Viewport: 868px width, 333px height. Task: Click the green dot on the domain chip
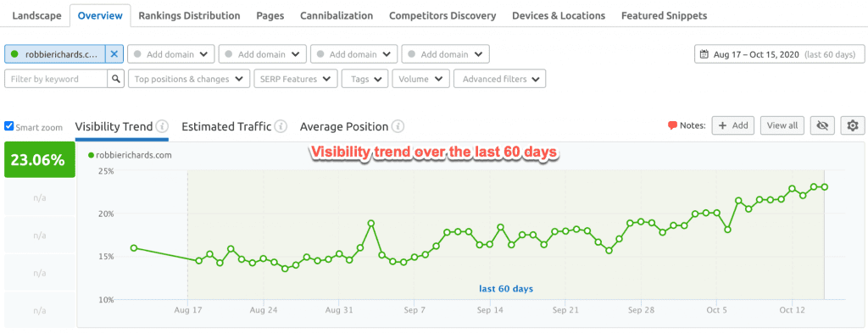click(x=14, y=54)
